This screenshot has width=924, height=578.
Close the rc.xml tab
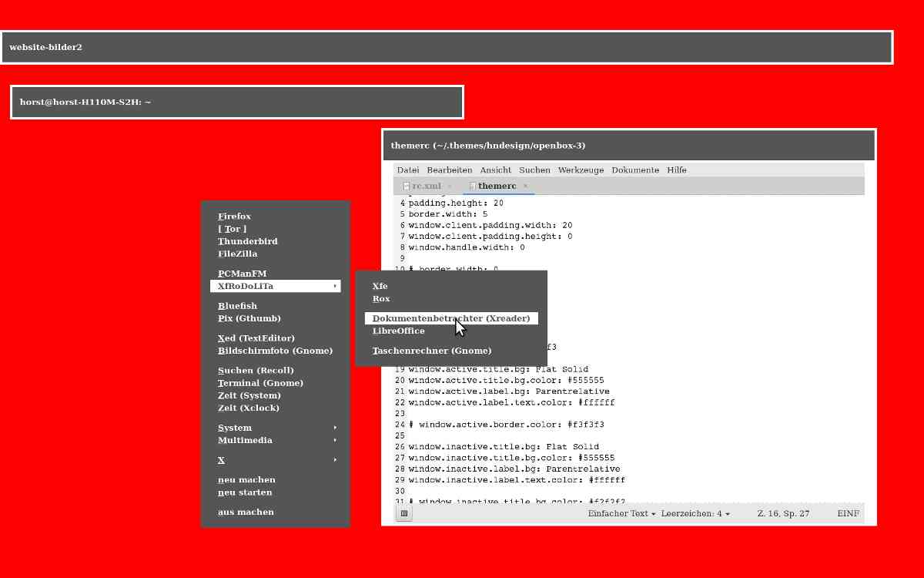[450, 186]
